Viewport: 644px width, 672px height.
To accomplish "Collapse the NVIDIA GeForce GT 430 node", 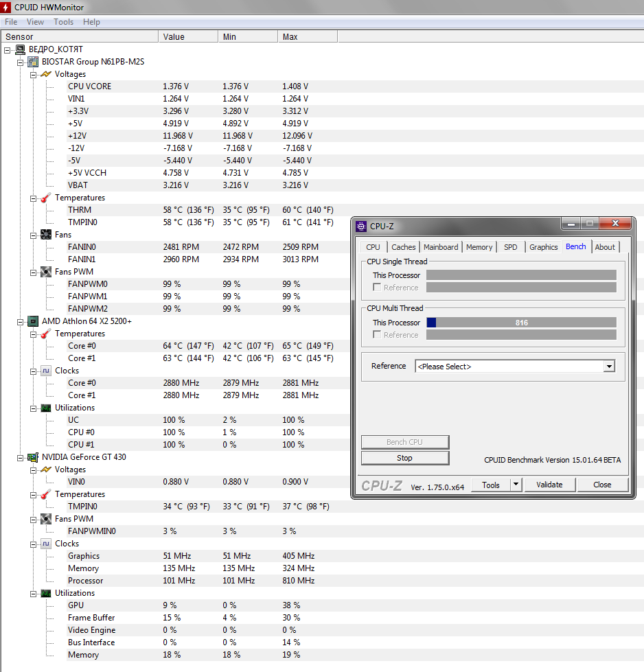I will click(x=20, y=457).
